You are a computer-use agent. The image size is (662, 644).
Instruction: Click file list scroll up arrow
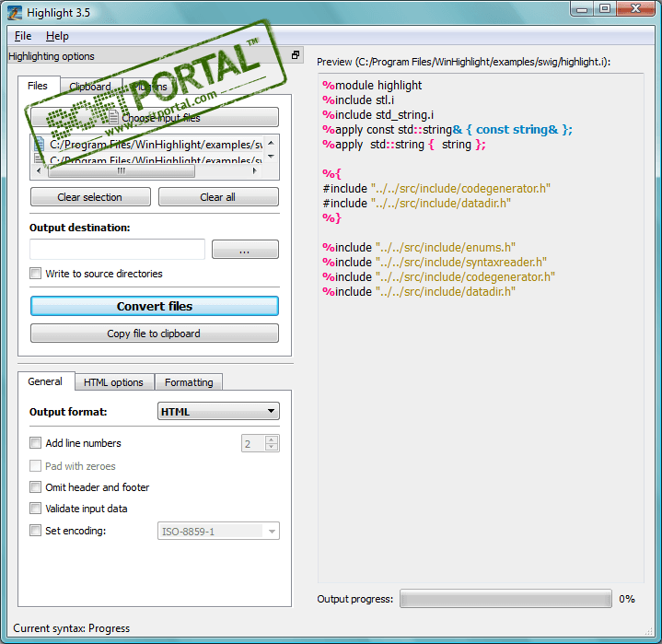click(x=271, y=143)
